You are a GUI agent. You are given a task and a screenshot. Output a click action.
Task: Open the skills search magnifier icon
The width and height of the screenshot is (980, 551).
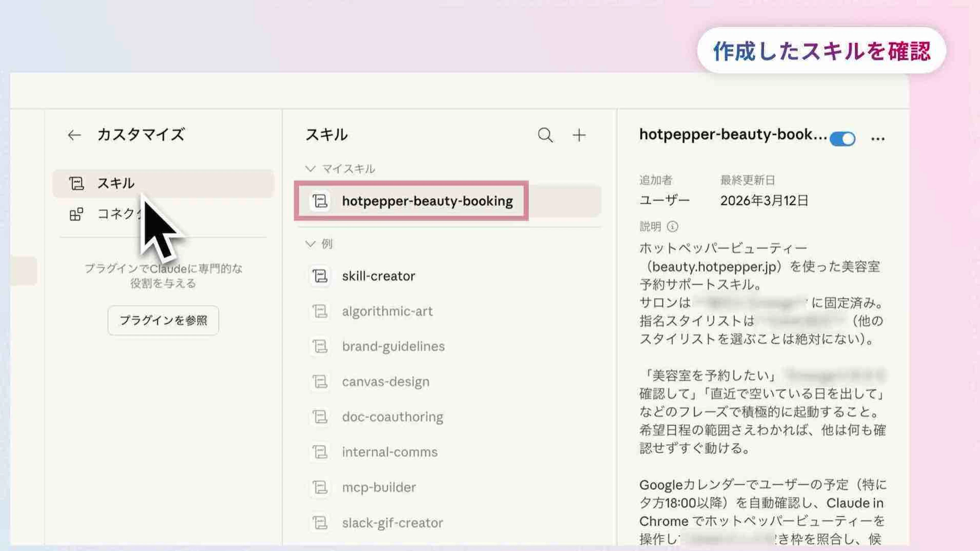(x=545, y=135)
